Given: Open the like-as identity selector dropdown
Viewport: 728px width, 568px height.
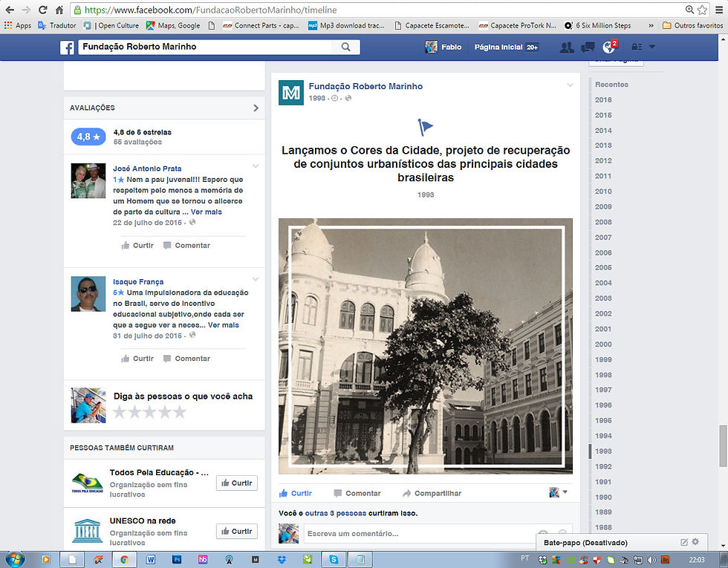Looking at the screenshot, I should coord(559,492).
